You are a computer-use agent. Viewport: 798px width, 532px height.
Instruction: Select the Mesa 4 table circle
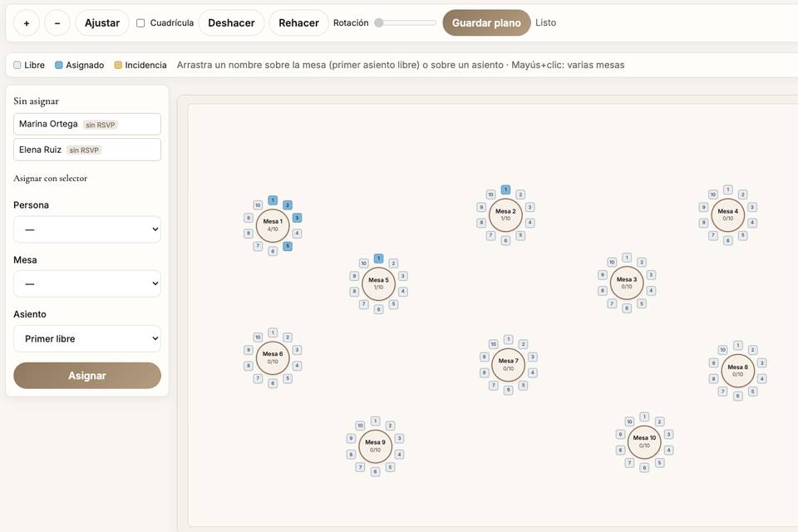728,214
